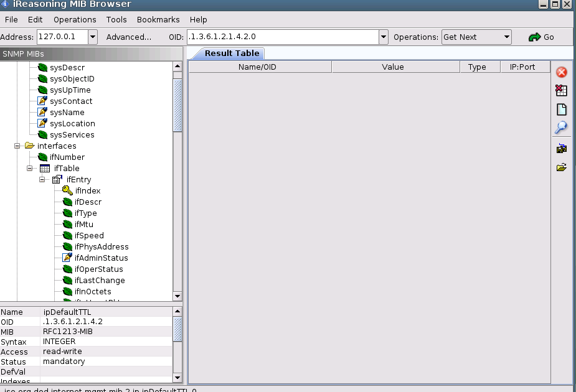Open the Address dropdown arrow
The width and height of the screenshot is (576, 392).
click(92, 37)
